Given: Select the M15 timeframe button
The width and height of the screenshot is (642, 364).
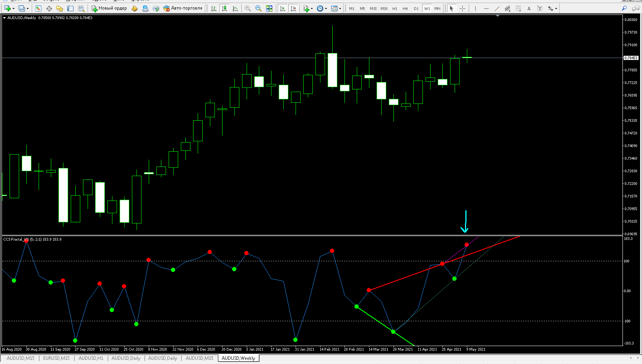Looking at the screenshot, I should (x=373, y=8).
